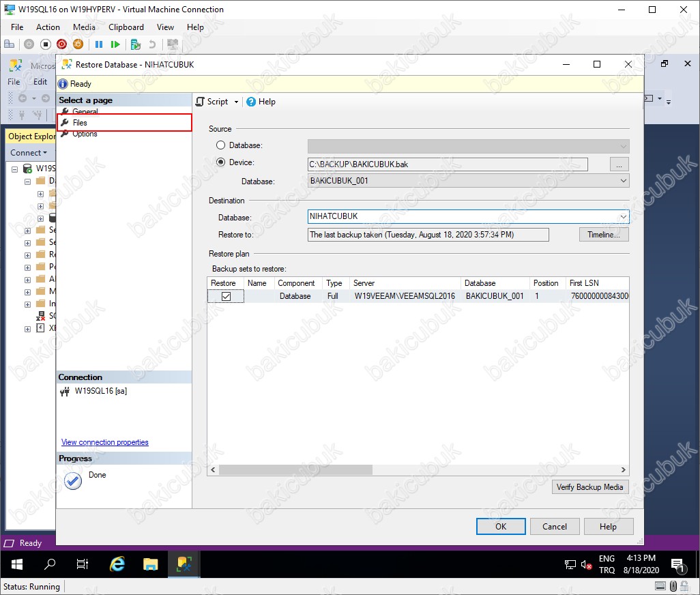This screenshot has height=595, width=700.
Task: Expand the 'Al' folder node
Action: coord(28,280)
